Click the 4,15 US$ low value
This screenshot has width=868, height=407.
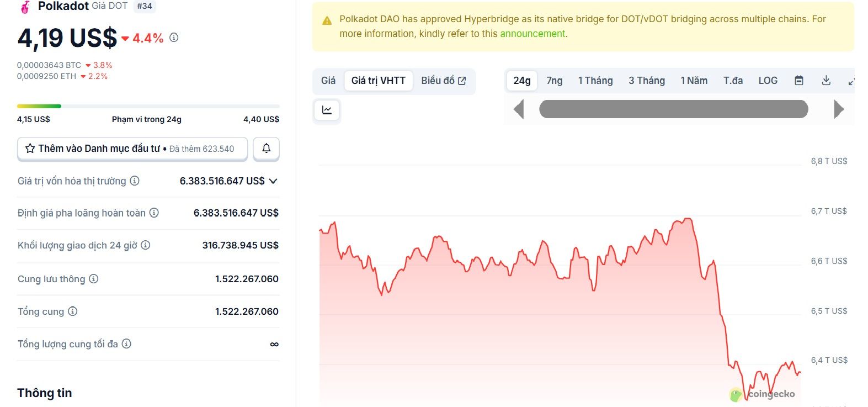(x=34, y=119)
